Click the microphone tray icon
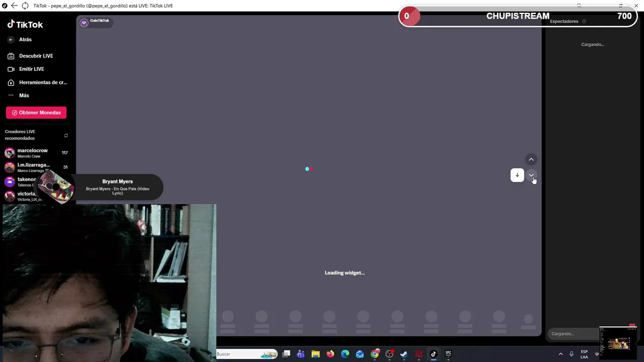 tap(572, 354)
